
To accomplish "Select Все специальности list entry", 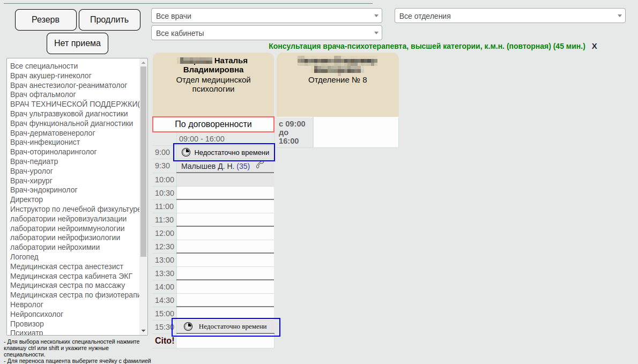I will [x=44, y=66].
